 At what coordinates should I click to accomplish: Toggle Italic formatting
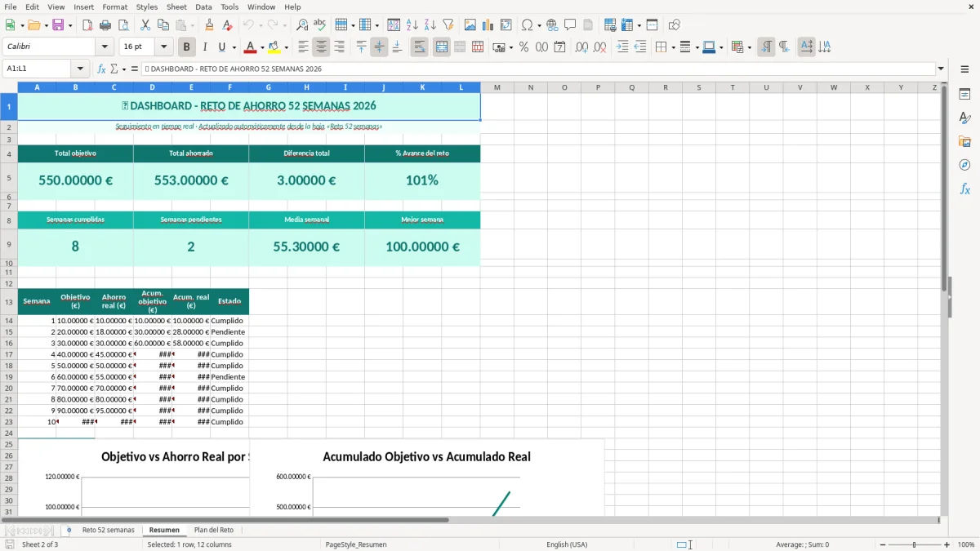tap(205, 47)
